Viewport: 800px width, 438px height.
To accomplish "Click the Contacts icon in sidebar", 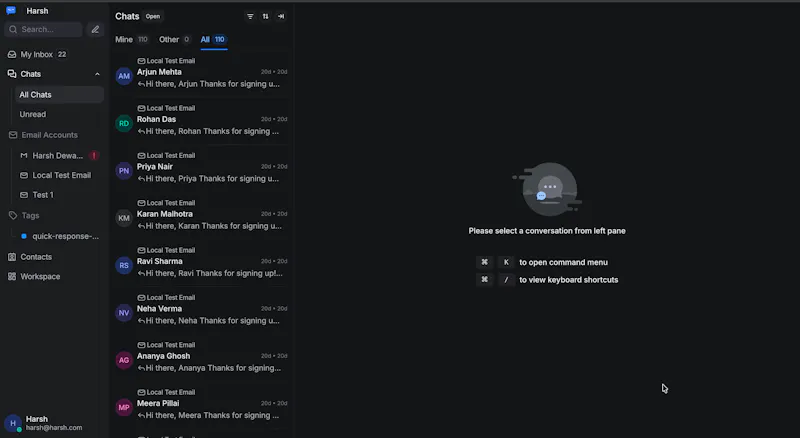I will click(12, 257).
